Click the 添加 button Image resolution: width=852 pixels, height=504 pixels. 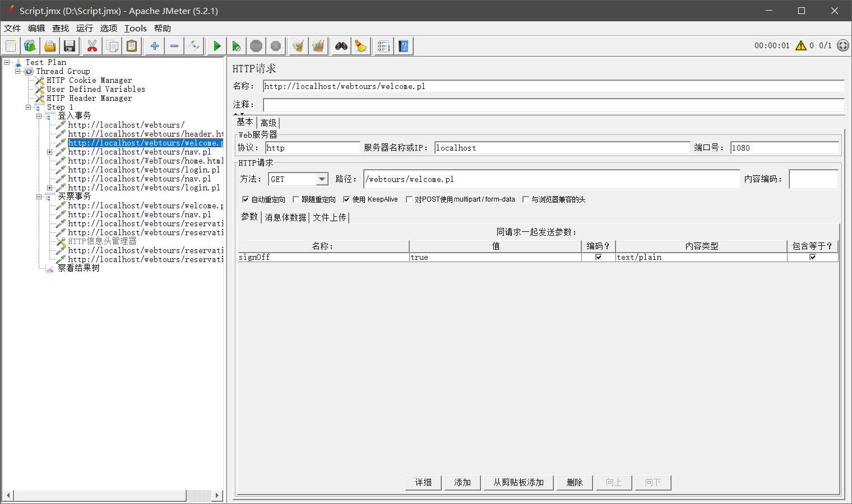462,482
